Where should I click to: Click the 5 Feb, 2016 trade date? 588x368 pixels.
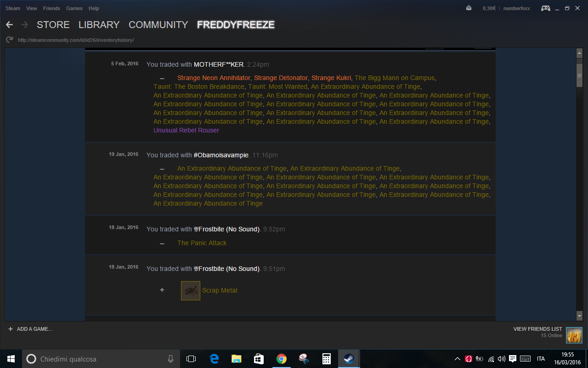(x=124, y=64)
